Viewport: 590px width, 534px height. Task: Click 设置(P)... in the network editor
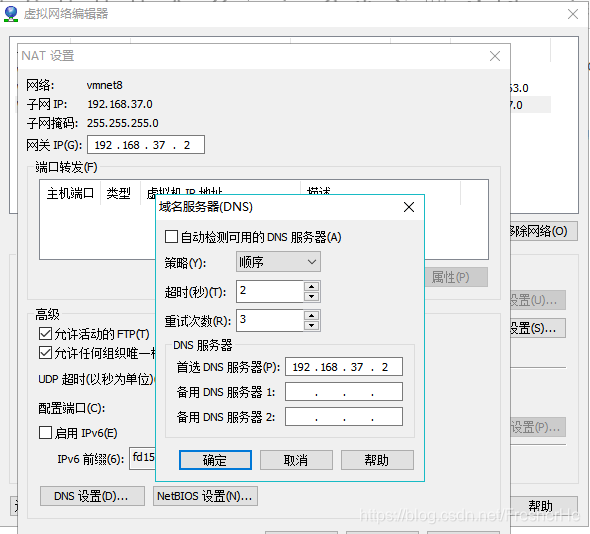(538, 427)
